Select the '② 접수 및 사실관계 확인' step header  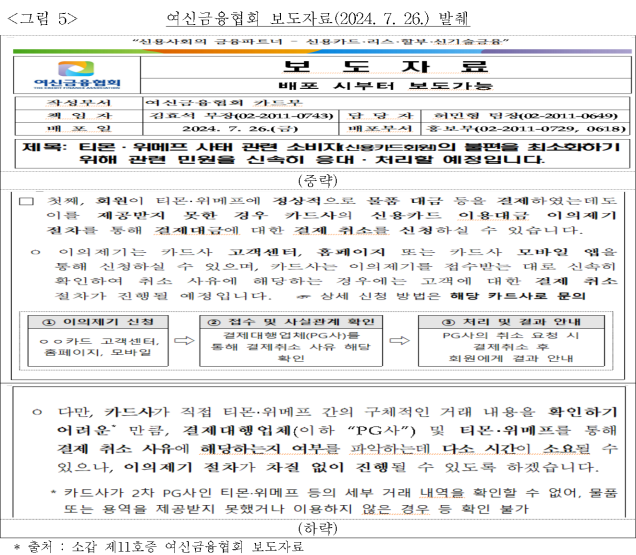point(291,322)
